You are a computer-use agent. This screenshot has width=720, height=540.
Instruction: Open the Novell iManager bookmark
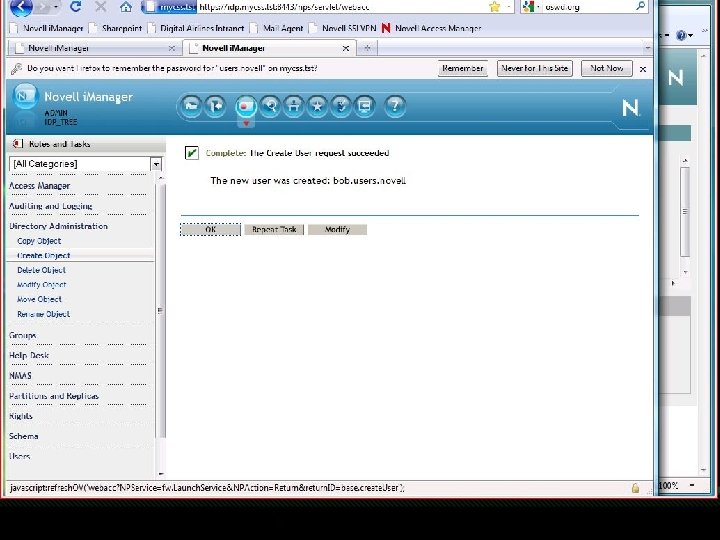click(47, 28)
